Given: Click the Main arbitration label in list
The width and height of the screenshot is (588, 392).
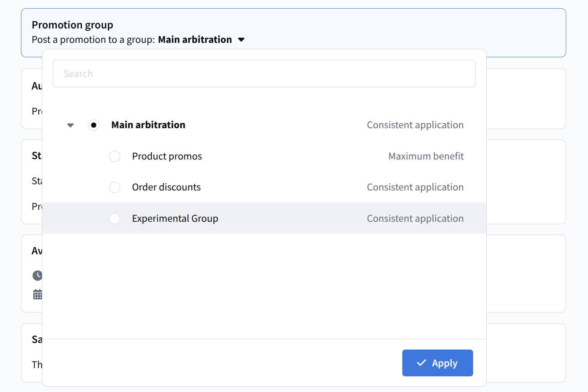Looking at the screenshot, I should coord(148,125).
